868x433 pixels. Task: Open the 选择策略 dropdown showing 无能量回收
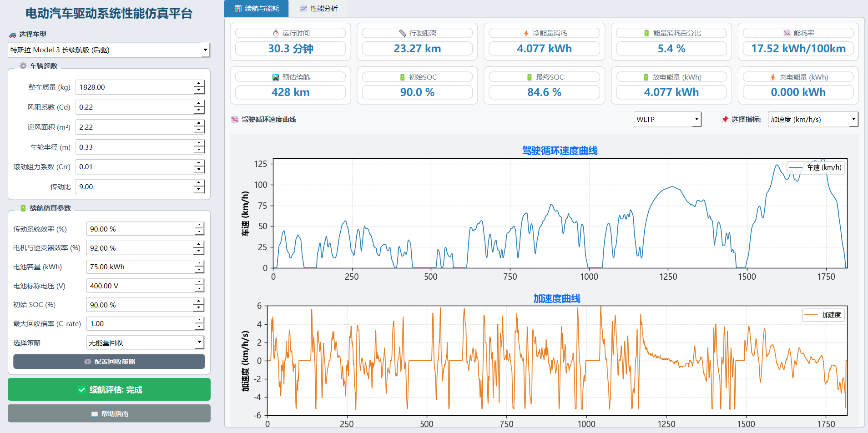pos(145,342)
